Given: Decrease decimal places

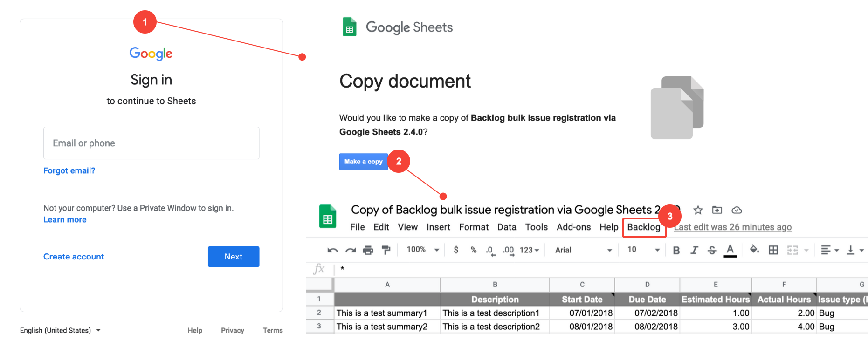Looking at the screenshot, I should (490, 251).
